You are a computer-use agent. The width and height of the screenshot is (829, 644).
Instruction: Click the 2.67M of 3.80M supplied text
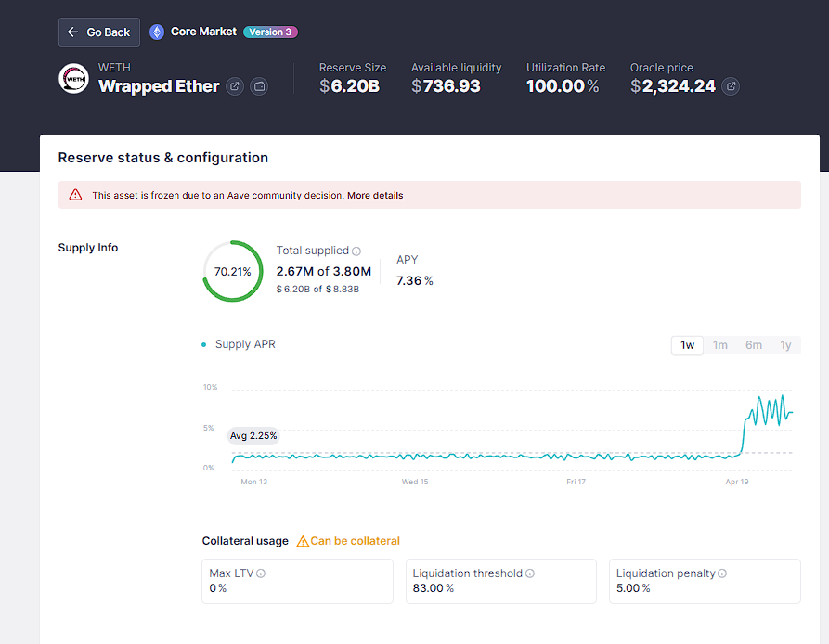324,272
